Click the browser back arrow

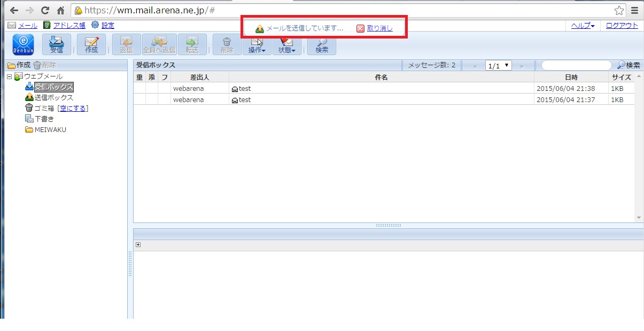[x=14, y=10]
